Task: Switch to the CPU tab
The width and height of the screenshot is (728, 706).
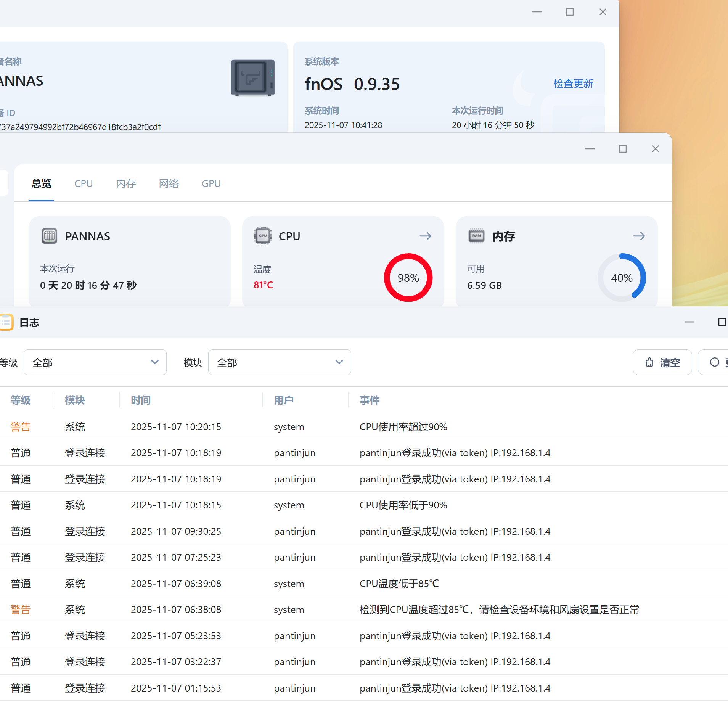Action: 84,183
